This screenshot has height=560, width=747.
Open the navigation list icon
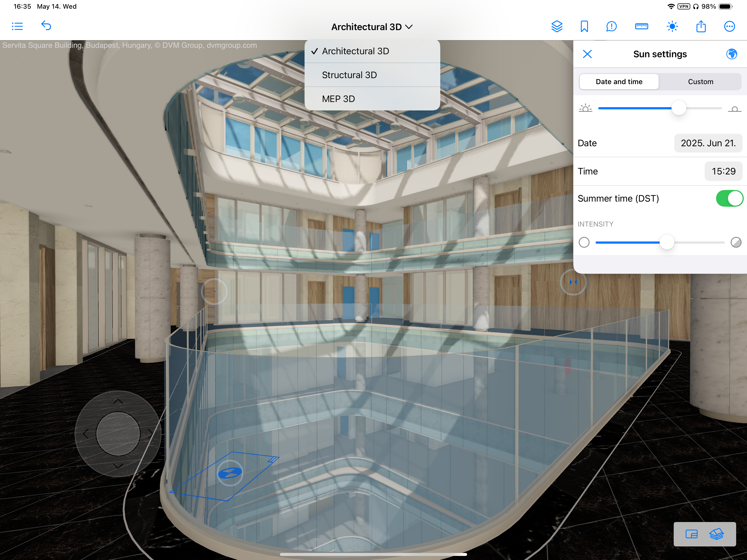pyautogui.click(x=17, y=26)
